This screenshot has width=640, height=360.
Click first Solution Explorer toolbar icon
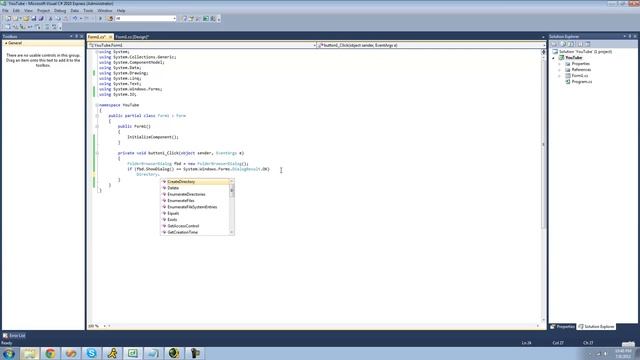(x=554, y=44)
